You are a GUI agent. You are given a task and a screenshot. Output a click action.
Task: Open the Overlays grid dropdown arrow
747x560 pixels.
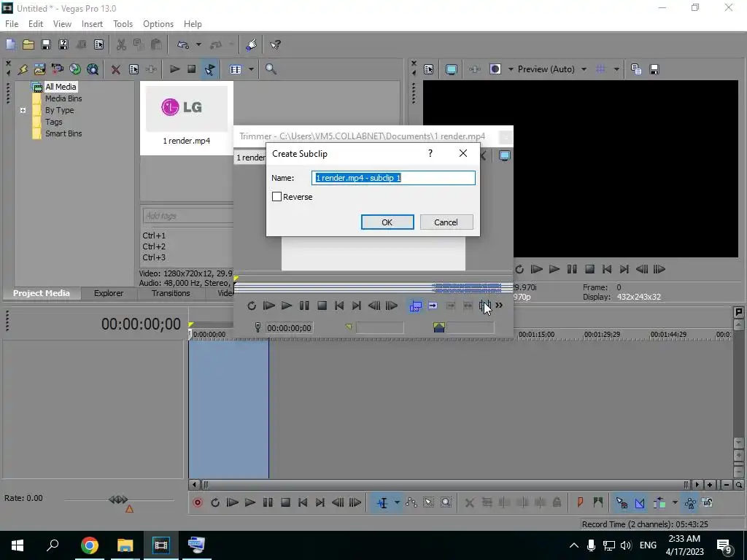616,69
